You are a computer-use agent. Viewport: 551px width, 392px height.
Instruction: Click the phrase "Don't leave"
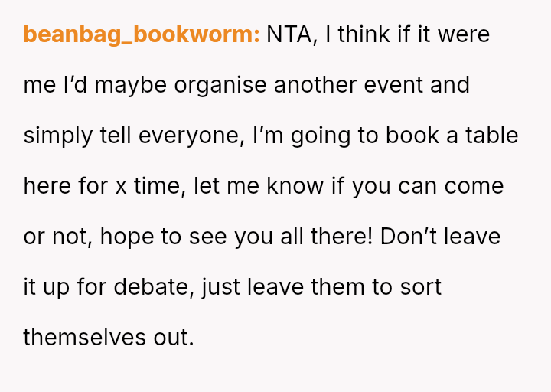441,237
